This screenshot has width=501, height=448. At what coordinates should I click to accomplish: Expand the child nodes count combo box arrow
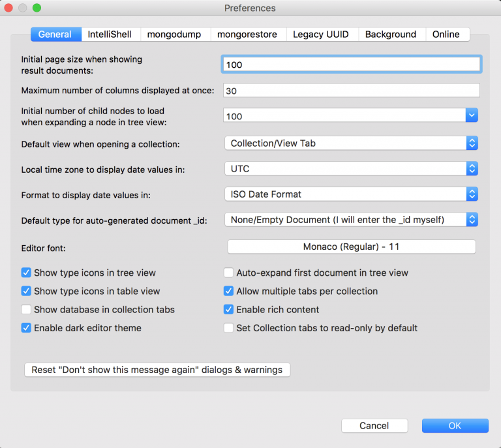coord(472,115)
